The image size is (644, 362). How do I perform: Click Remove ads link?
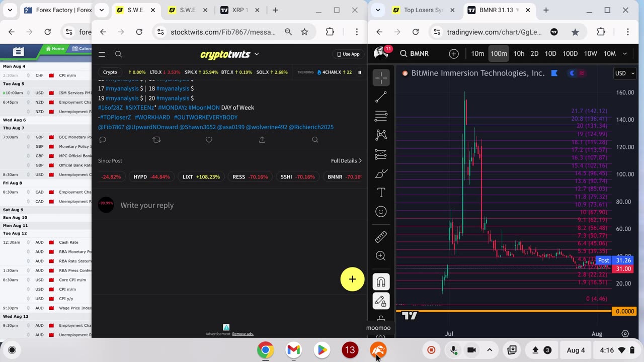coord(243,334)
